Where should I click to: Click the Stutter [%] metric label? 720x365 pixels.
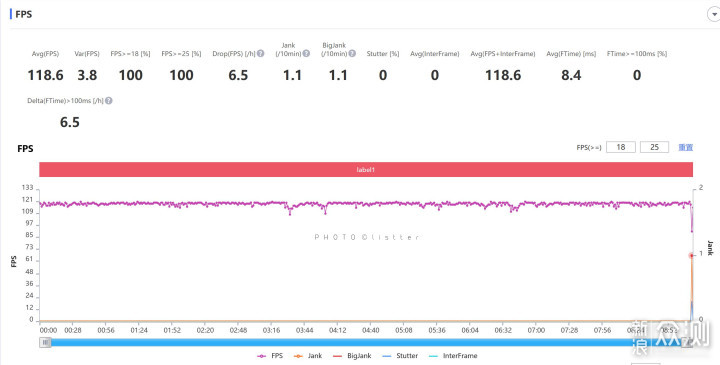coord(383,54)
